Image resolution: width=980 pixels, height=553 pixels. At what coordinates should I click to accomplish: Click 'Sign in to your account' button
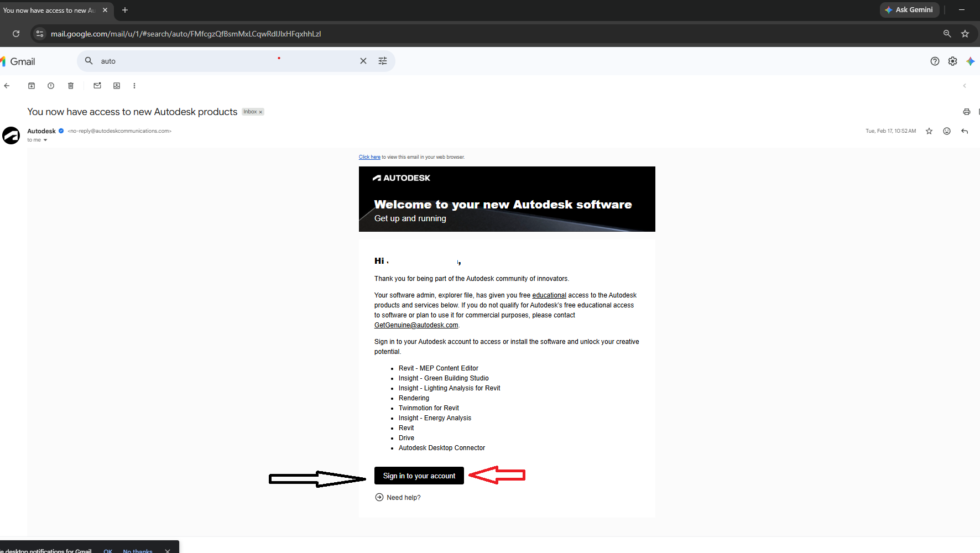point(419,476)
